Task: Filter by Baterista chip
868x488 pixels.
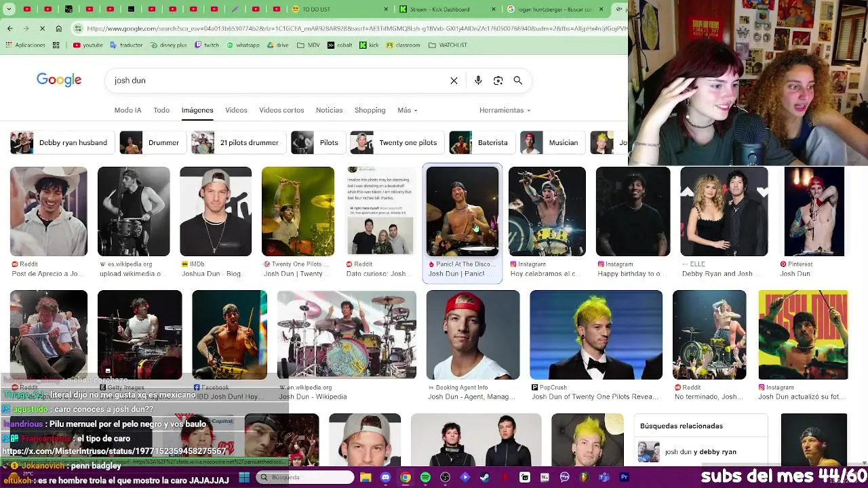Action: (x=481, y=143)
